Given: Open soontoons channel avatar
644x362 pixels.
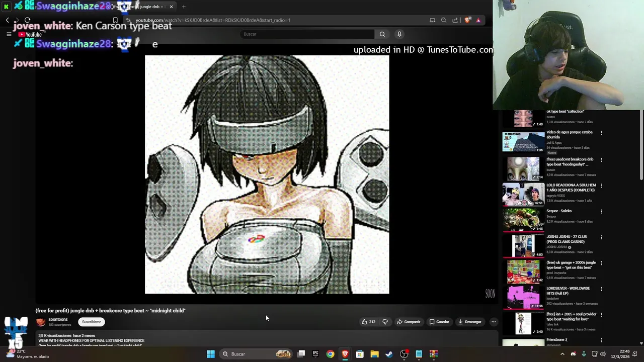Looking at the screenshot, I should (41, 322).
